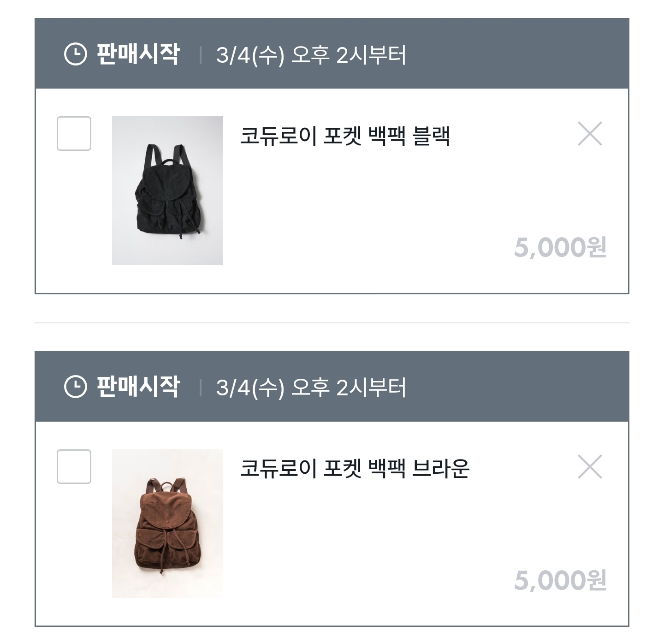Click the 3/4(수) date above black backpack
The height and width of the screenshot is (644, 664).
pos(250,55)
